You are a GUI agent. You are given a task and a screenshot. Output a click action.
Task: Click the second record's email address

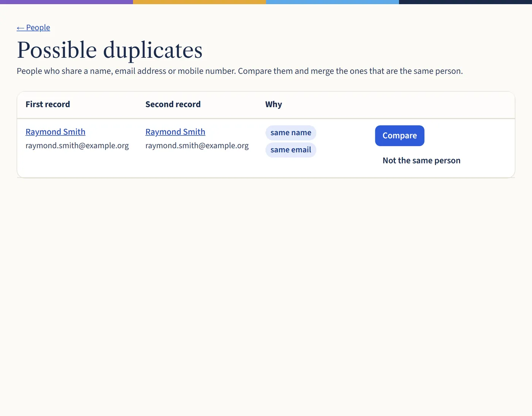pyautogui.click(x=197, y=146)
